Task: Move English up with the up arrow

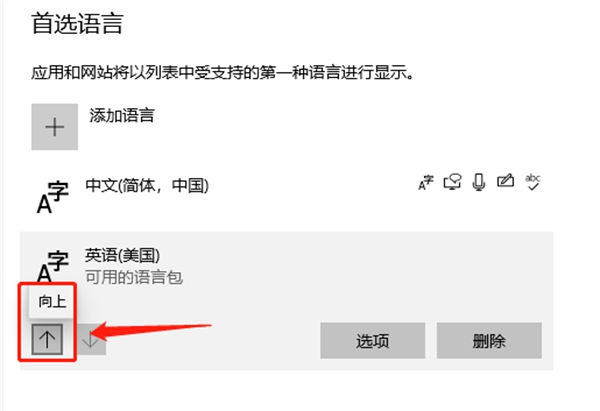Action: 47,339
